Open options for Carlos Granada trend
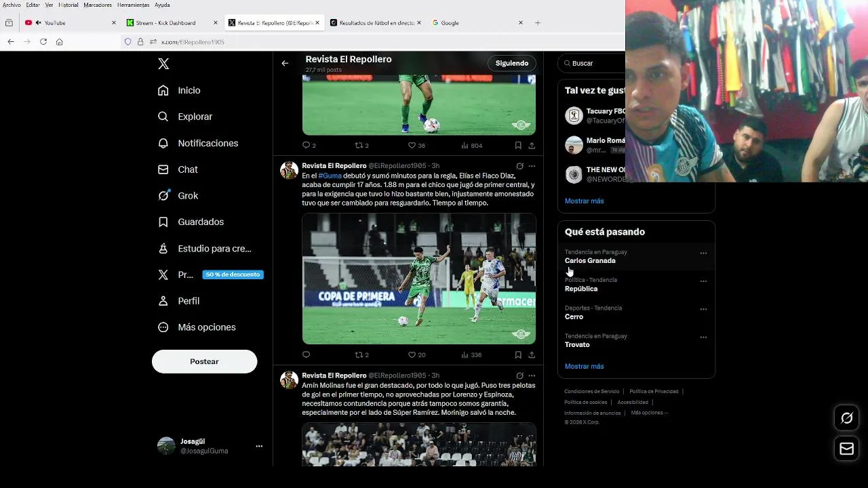This screenshot has width=868, height=488. (x=703, y=253)
